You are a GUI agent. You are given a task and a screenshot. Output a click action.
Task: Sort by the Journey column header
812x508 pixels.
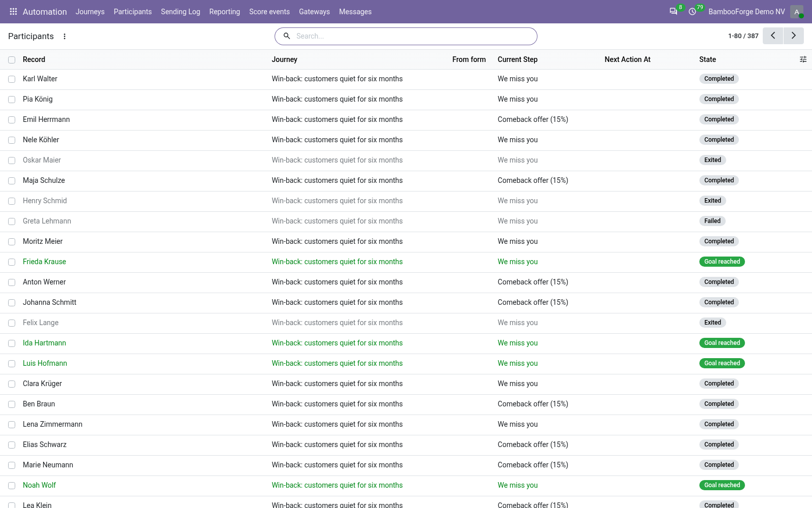click(x=284, y=59)
